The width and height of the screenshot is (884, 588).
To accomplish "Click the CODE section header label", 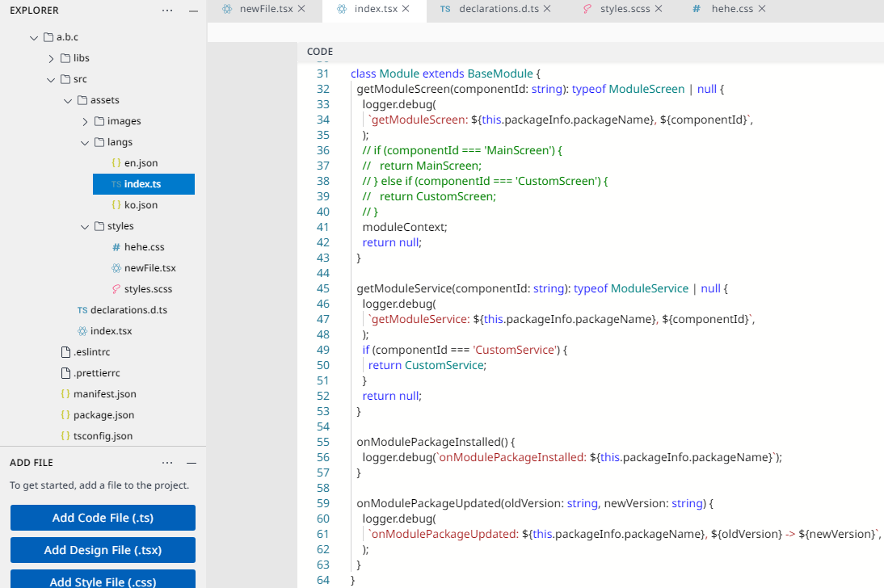I will click(320, 52).
